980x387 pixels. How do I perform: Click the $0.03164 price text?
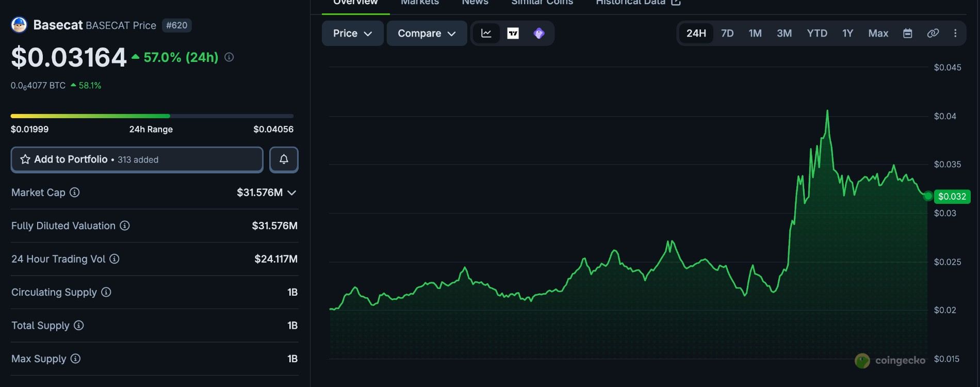tap(69, 57)
